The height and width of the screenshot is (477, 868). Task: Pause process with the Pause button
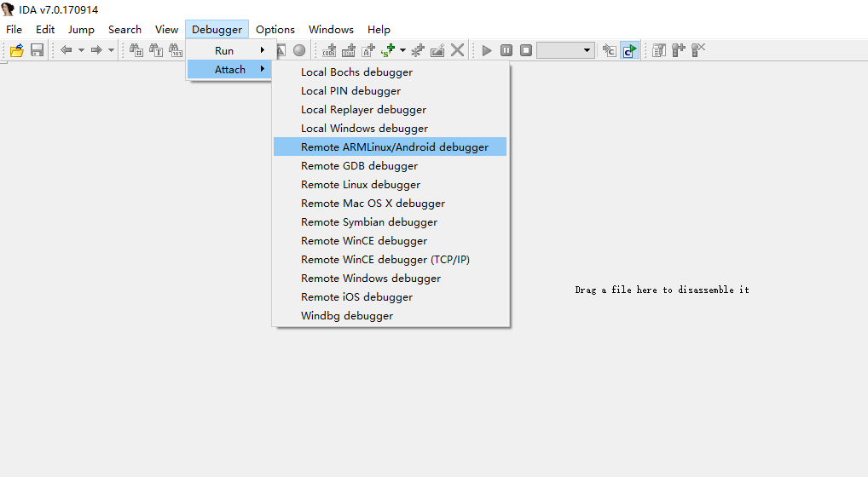[x=506, y=50]
